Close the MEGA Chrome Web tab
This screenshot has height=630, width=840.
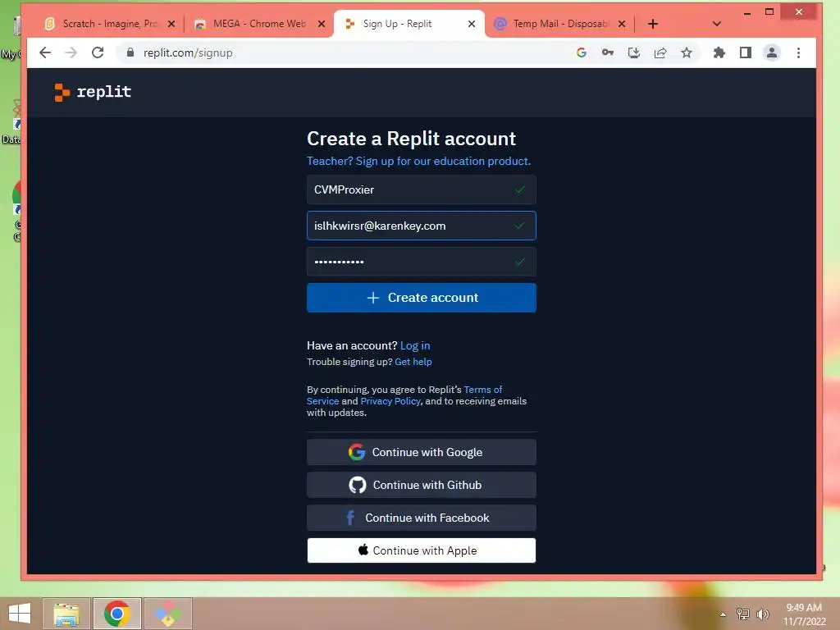pos(322,24)
